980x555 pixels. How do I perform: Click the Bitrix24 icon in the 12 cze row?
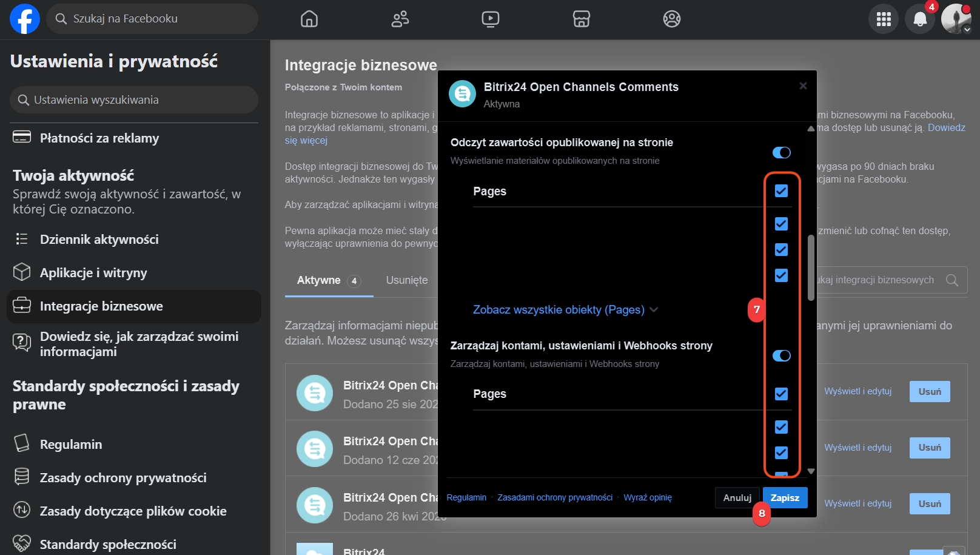coord(315,449)
